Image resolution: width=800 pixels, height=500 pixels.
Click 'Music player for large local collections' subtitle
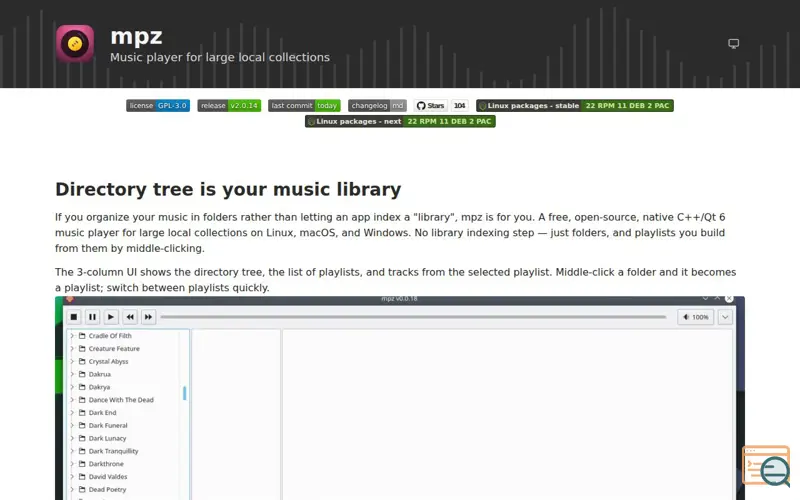pyautogui.click(x=220, y=57)
